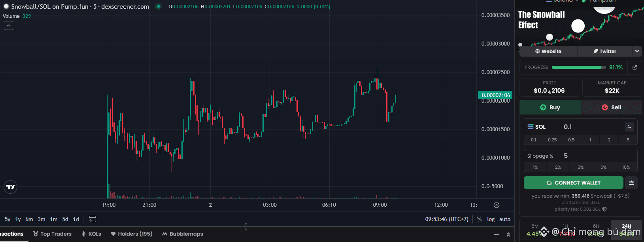
Task: Click the 91.1% progress bar
Action: click(x=579, y=67)
